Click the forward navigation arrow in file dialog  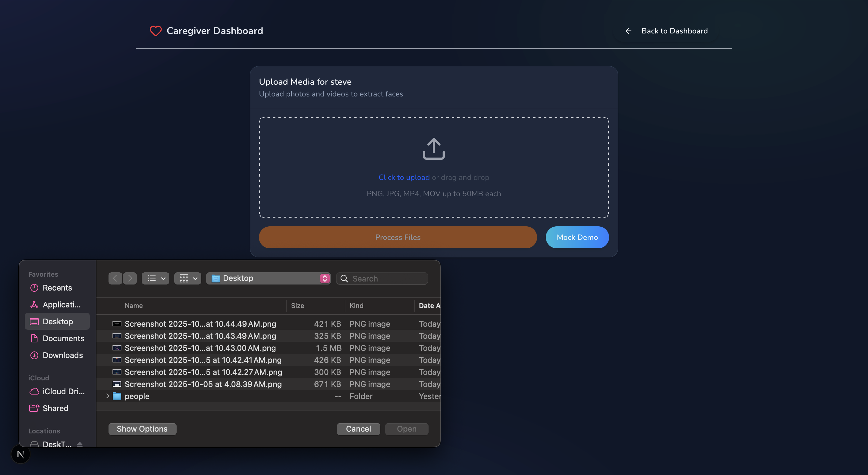tap(130, 278)
